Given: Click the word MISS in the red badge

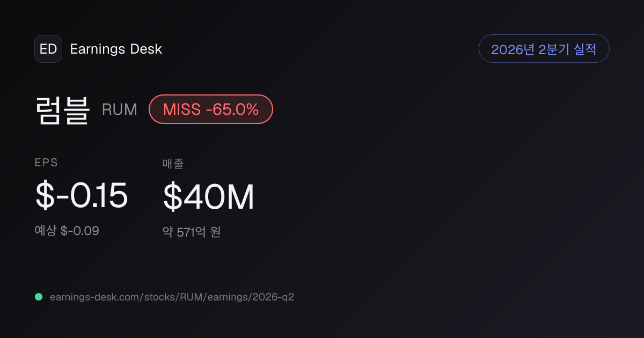Looking at the screenshot, I should [x=182, y=109].
